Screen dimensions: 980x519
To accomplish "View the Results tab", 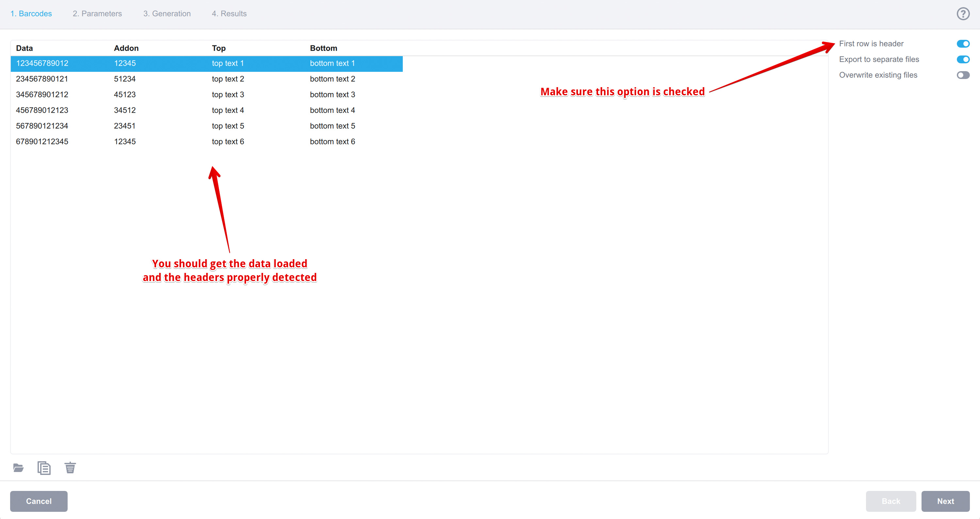I will coord(229,14).
